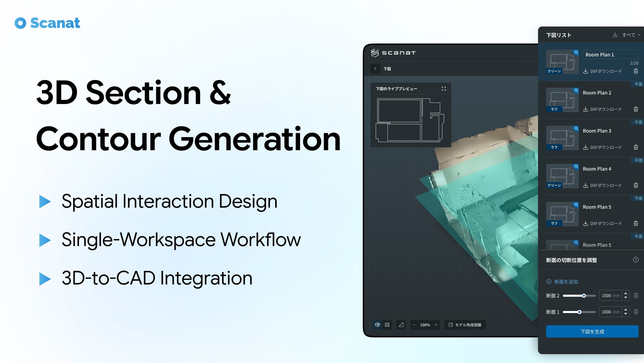
Task: Download DXF for Room Plan 3
Action: click(x=602, y=147)
